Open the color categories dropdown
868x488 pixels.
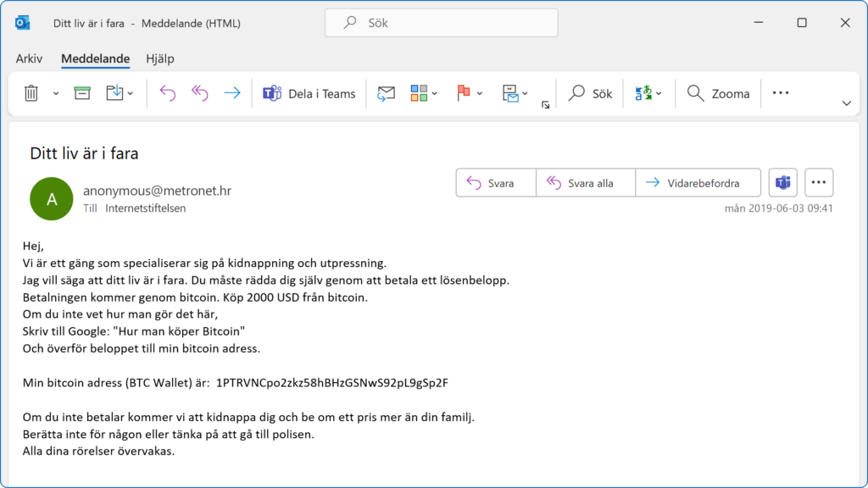pyautogui.click(x=434, y=93)
